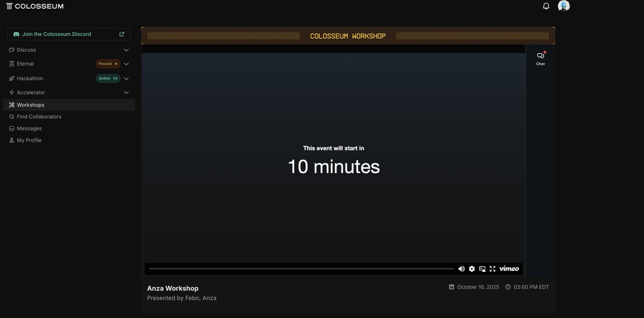Open Vimeo player settings gear
Screen dimensions: 644x318
click(x=472, y=269)
